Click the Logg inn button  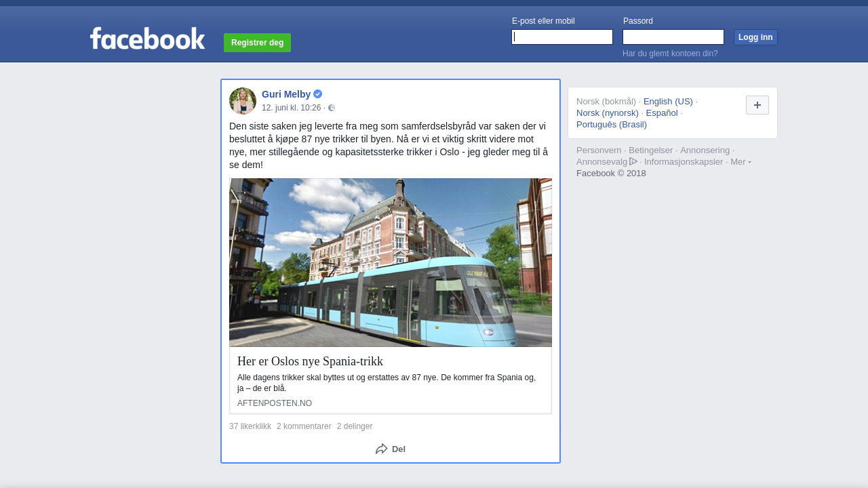(x=755, y=37)
